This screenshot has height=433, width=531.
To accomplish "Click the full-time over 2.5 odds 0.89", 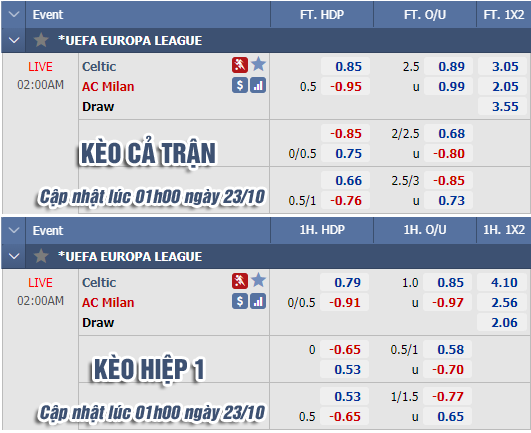I will pos(449,66).
